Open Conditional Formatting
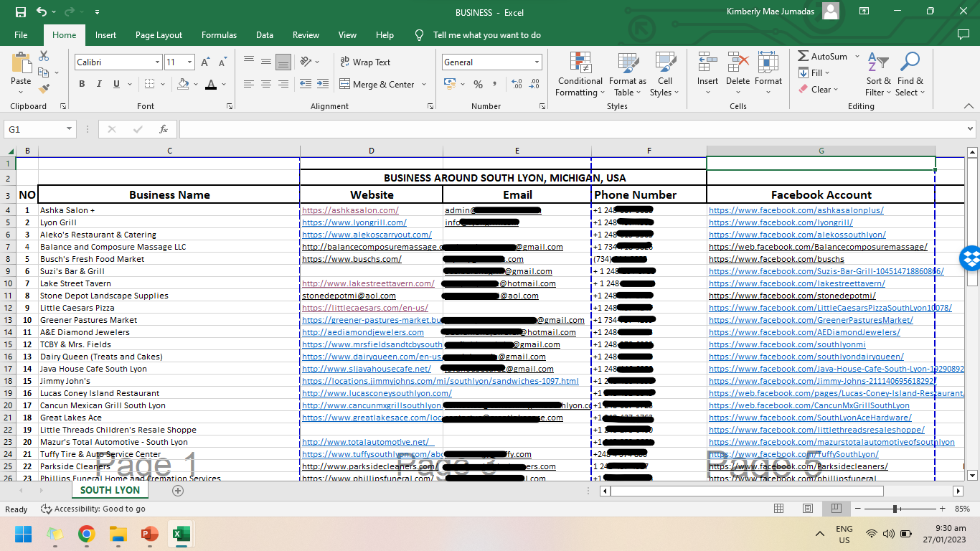The height and width of the screenshot is (551, 980). pos(580,74)
